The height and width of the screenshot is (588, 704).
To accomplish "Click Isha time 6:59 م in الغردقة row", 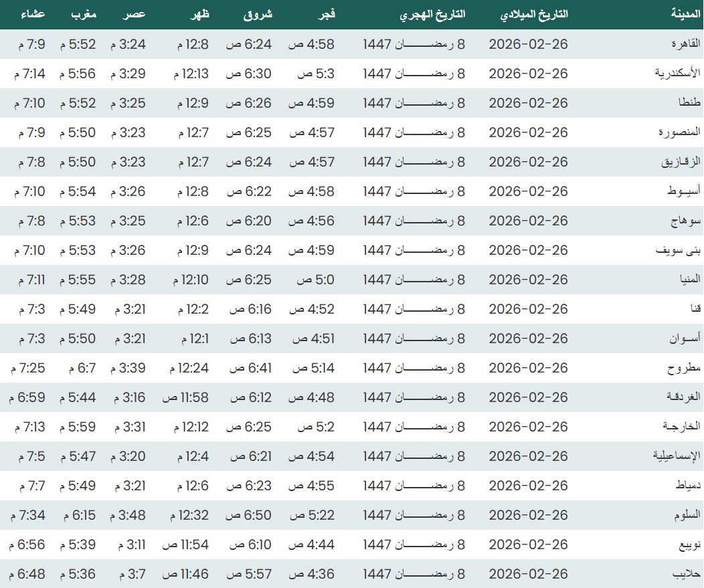I will coord(27,397).
